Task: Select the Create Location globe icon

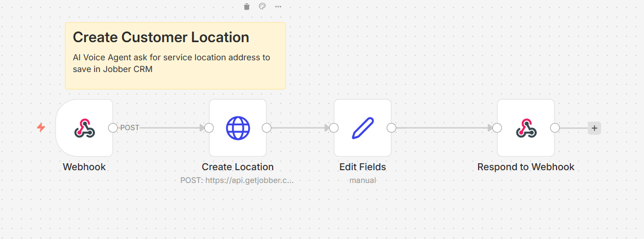Action: [238, 128]
